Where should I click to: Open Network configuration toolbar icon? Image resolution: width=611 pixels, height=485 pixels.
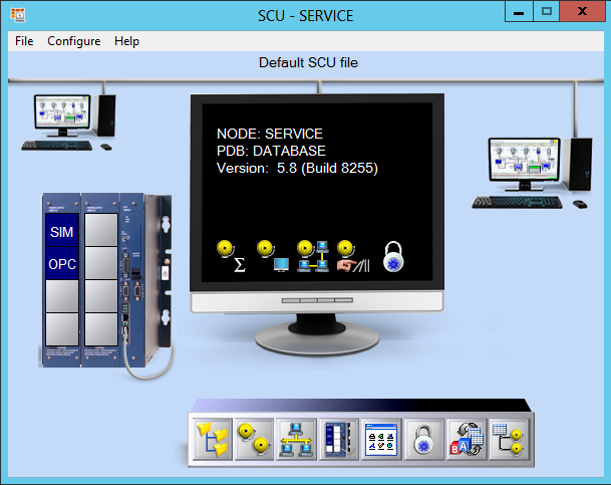(x=297, y=439)
